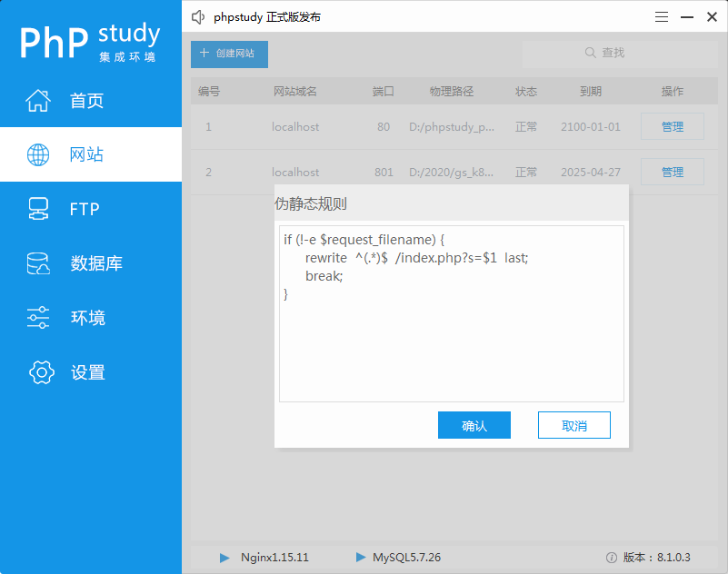Click localhost domain in row 1
The height and width of the screenshot is (574, 728).
[x=295, y=126]
